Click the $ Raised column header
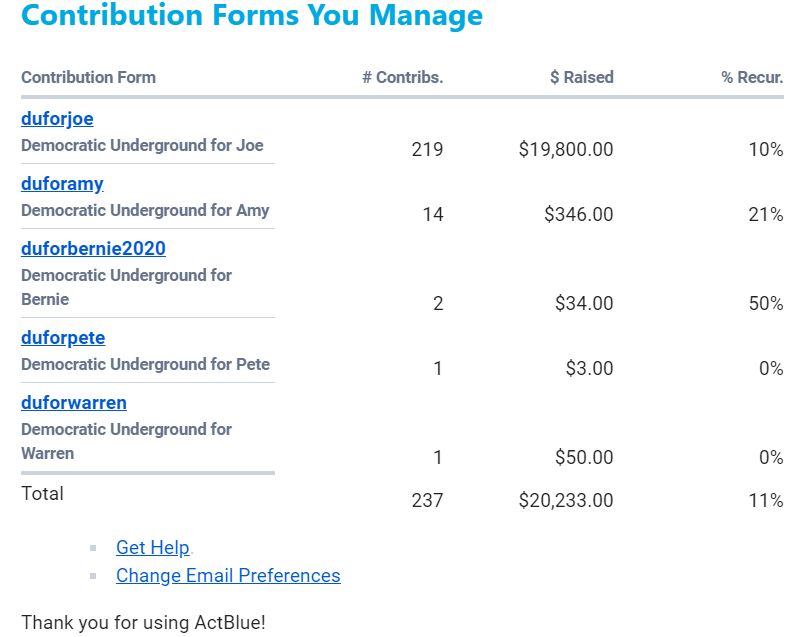The image size is (793, 637). point(581,77)
